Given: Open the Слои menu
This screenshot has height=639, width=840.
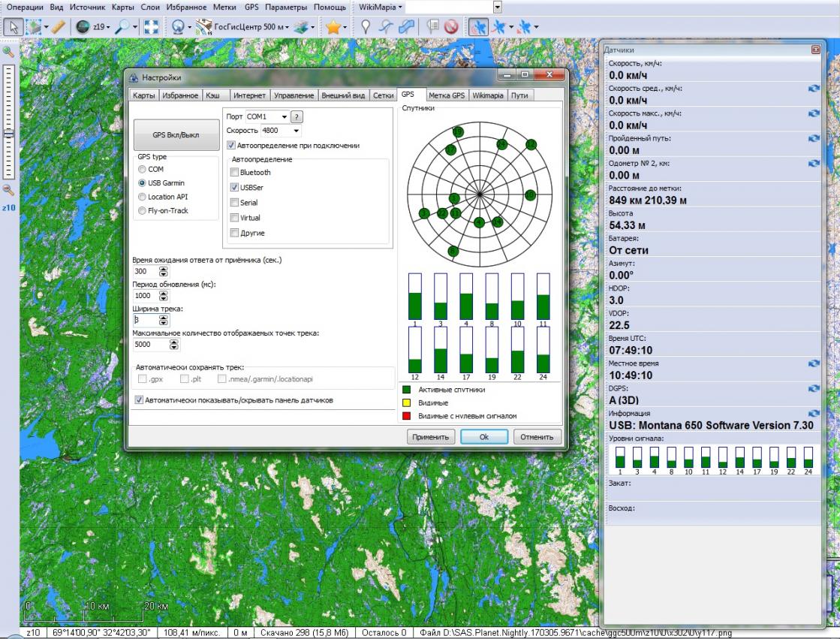Looking at the screenshot, I should click(151, 8).
